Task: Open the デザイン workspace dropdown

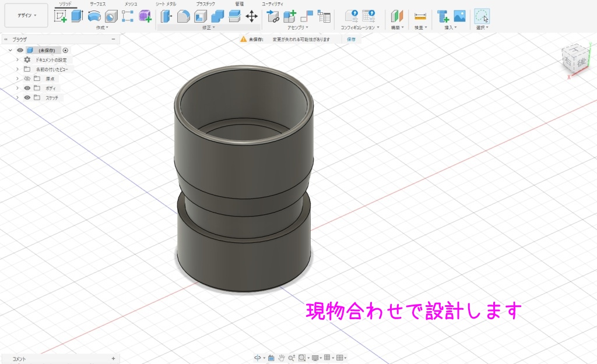Action: pos(26,16)
